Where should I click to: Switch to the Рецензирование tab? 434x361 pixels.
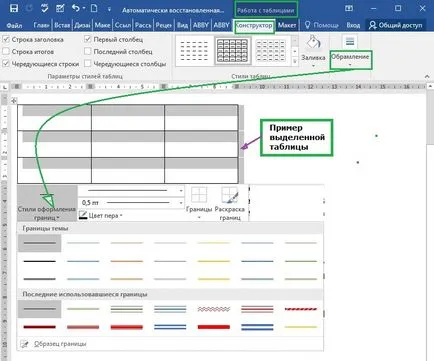tap(163, 25)
